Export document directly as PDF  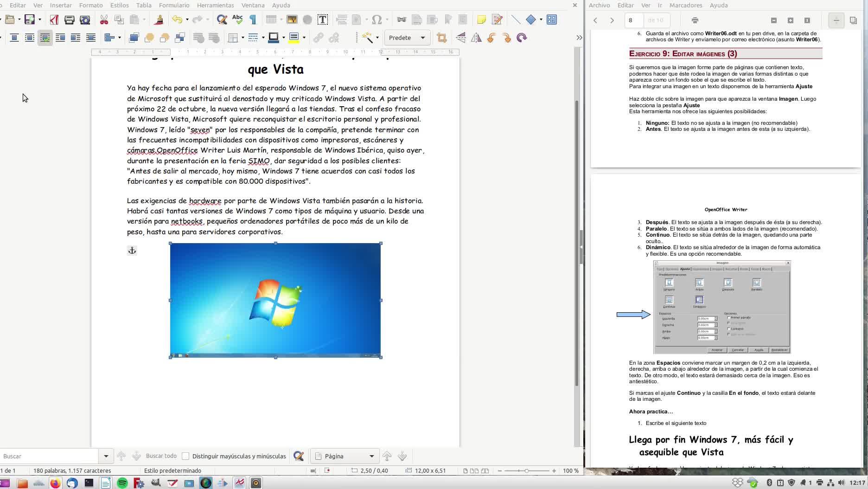[54, 19]
